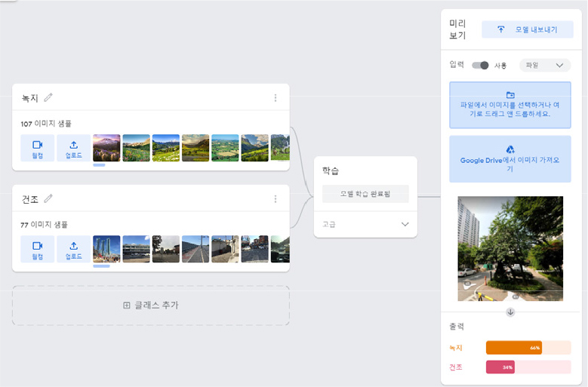Click the 건조 thumbnail scroll indicator
The image size is (588, 387).
coord(101,266)
